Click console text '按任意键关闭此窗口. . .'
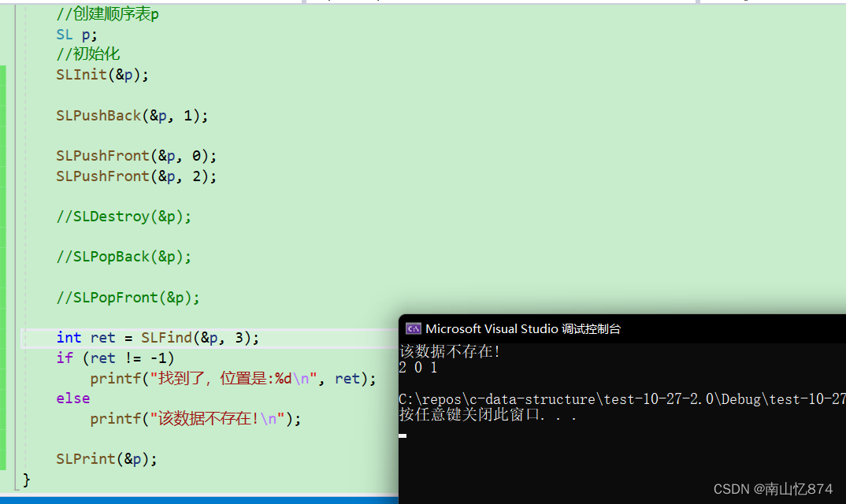This screenshot has height=504, width=846. point(488,415)
